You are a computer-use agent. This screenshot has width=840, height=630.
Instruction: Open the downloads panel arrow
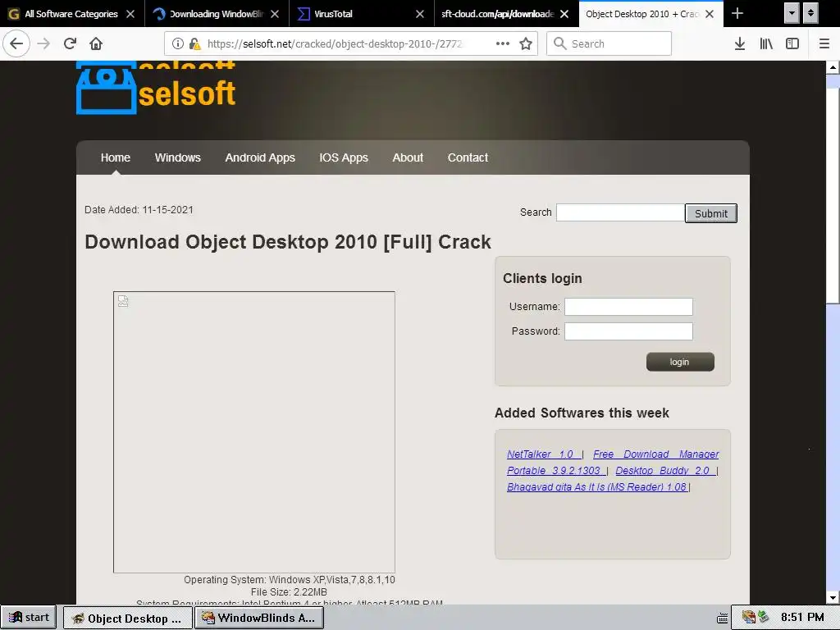coord(740,43)
